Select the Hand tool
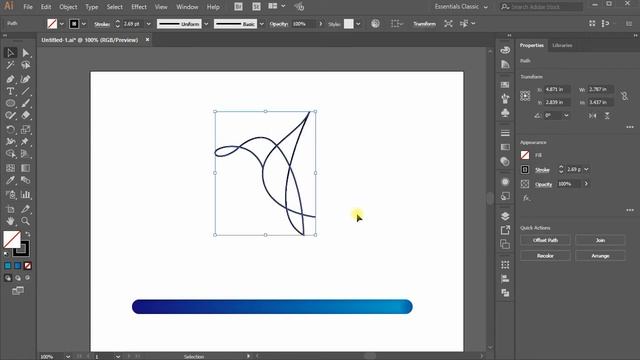This screenshot has height=360, width=640. [x=11, y=221]
